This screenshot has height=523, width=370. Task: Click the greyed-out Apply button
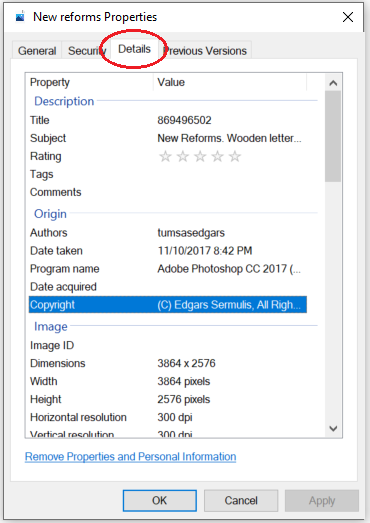[x=322, y=500]
